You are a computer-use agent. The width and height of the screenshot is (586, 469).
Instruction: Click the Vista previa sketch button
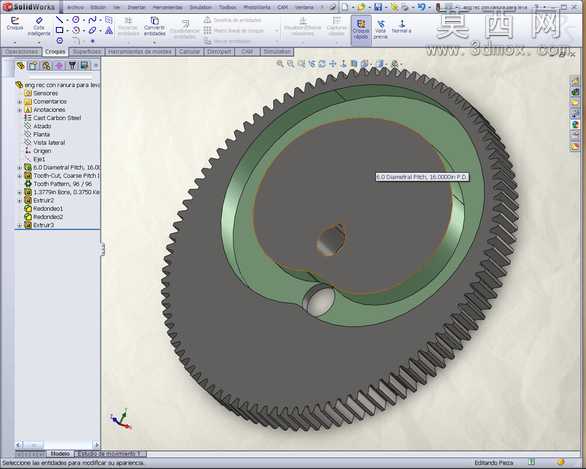pos(380,29)
